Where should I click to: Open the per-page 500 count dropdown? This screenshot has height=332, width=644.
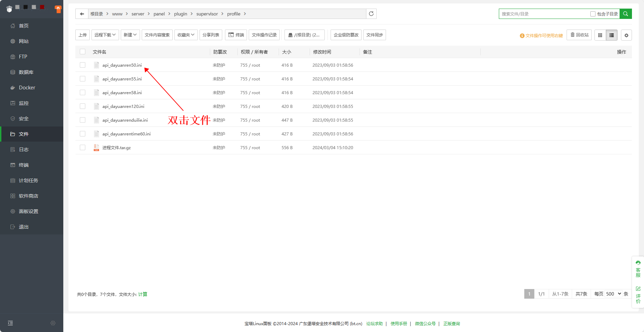(613, 294)
